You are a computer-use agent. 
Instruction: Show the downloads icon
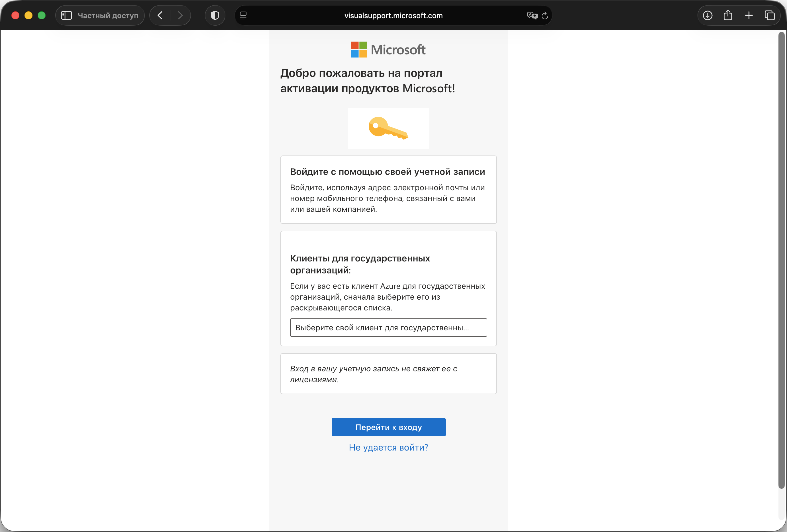708,16
